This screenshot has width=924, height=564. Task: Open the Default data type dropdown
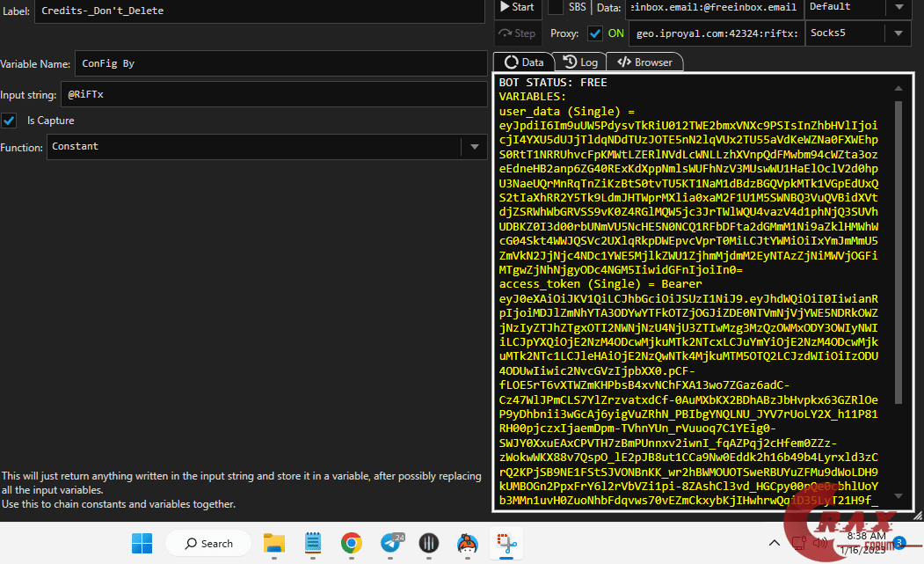tap(899, 7)
